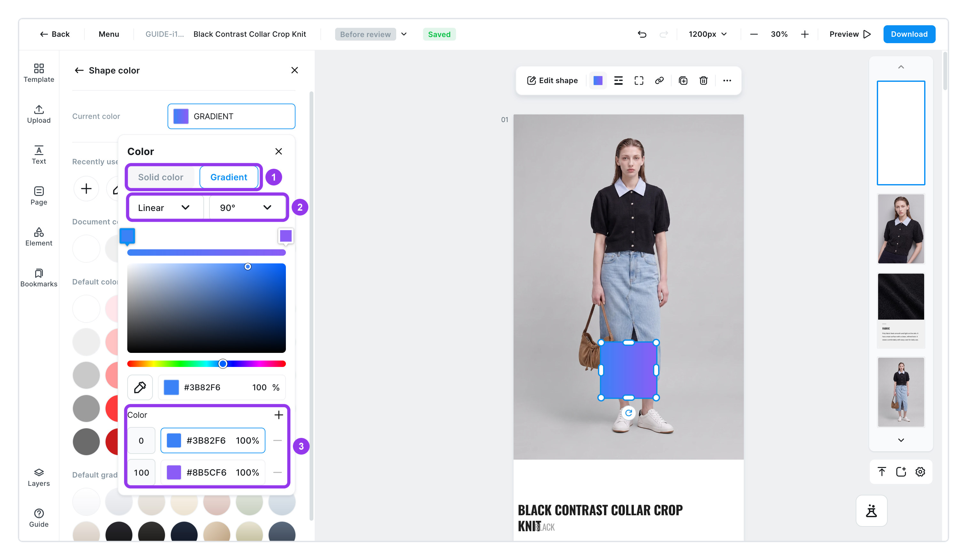
Task: Click the move-to-top arrow icon
Action: [x=882, y=472]
